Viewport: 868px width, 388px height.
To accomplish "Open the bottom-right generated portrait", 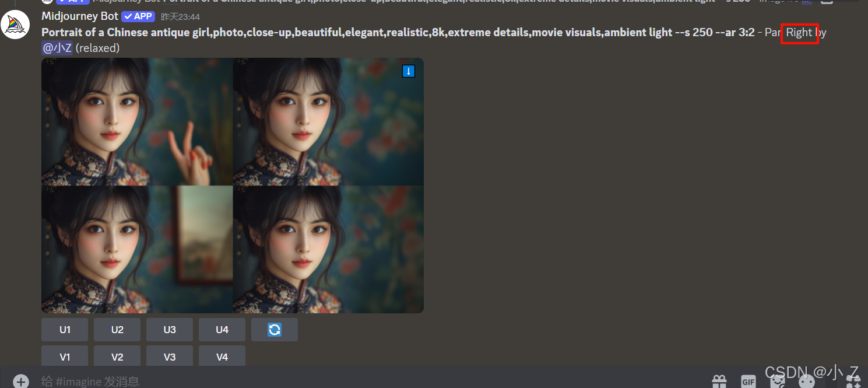I will tap(328, 249).
